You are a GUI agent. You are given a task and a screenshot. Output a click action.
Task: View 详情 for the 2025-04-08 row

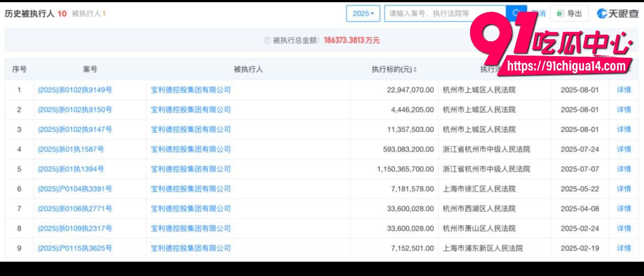coord(624,209)
